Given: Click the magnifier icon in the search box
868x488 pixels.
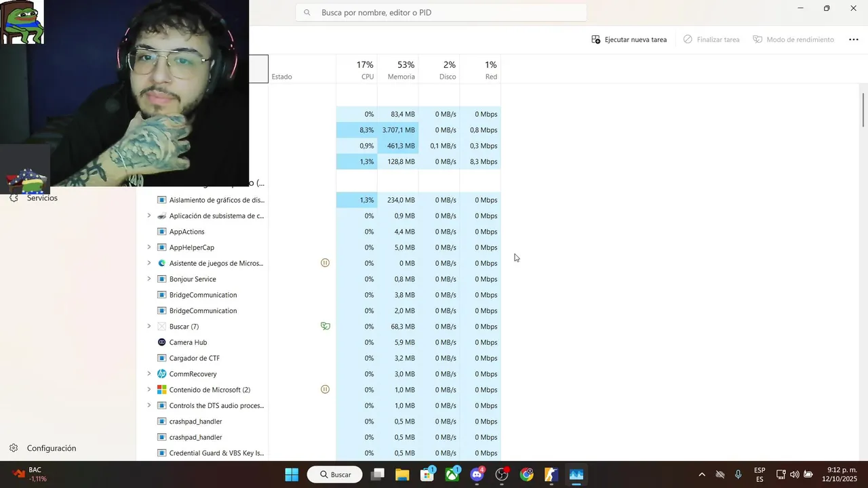Looking at the screenshot, I should point(307,12).
